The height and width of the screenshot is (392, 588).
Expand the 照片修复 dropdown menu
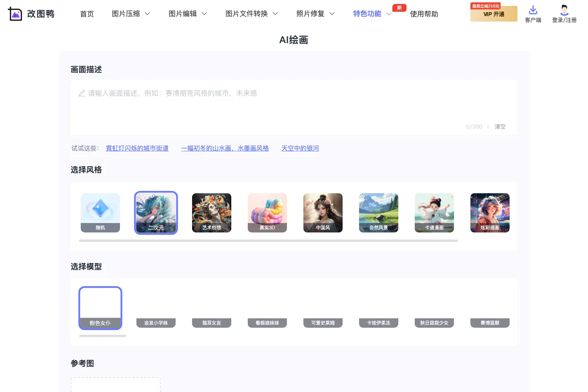(x=316, y=14)
